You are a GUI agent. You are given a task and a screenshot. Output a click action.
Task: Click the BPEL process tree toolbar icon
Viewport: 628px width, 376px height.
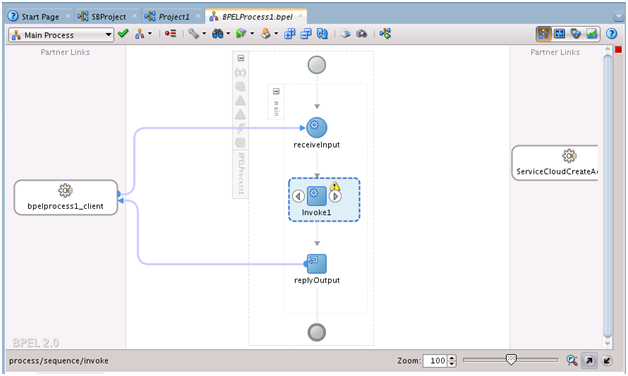pos(139,34)
